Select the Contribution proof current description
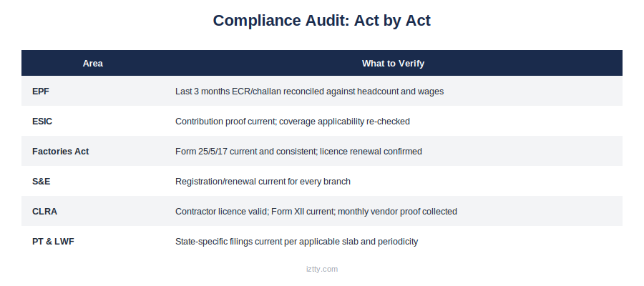The image size is (644, 286). 293,121
